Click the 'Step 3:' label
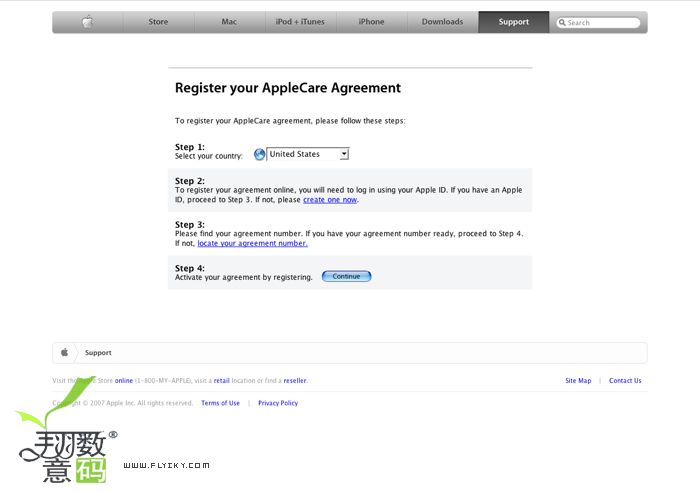The height and width of the screenshot is (491, 700). coord(190,225)
